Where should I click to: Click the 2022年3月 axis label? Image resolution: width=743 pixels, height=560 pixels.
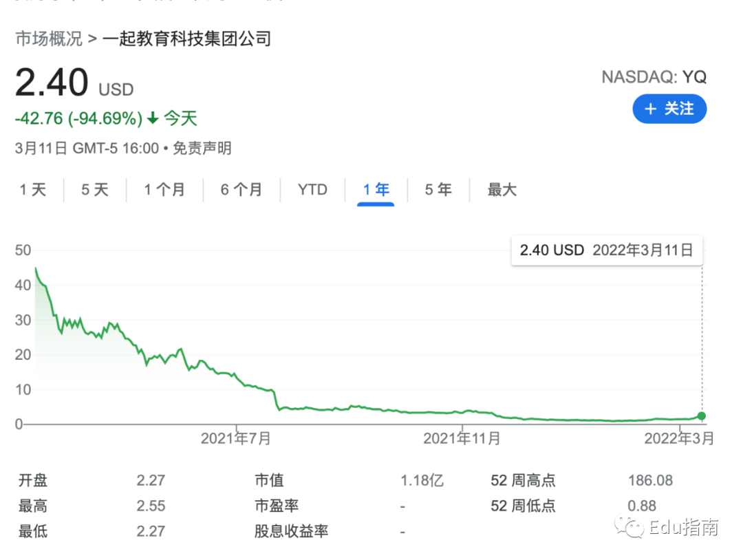(x=679, y=438)
